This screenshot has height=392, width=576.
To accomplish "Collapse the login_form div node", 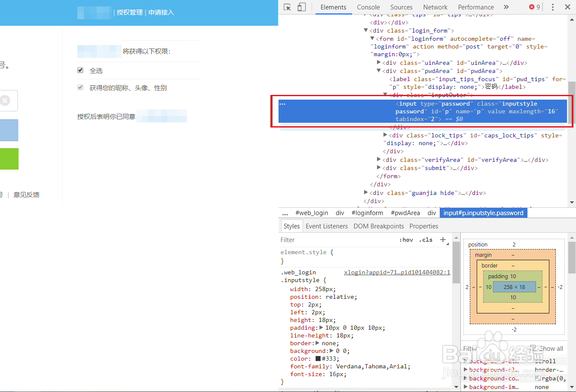I will 366,30.
